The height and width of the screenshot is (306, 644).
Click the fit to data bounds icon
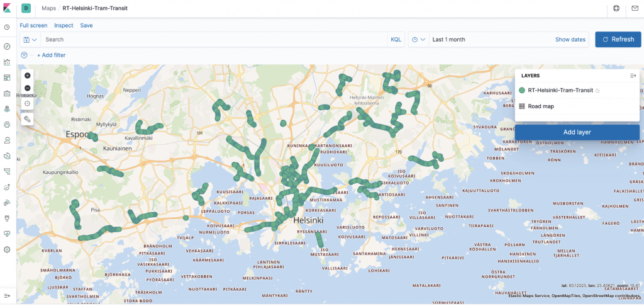tap(27, 103)
